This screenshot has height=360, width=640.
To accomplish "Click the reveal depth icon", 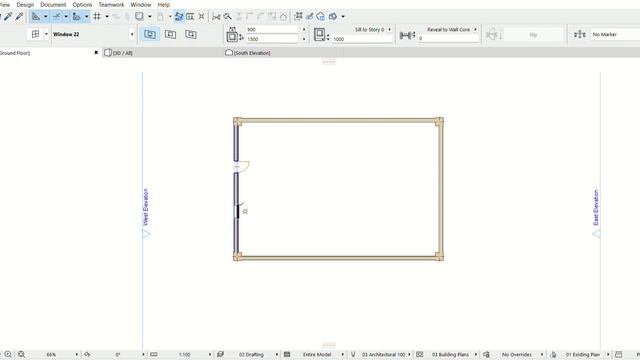I will pyautogui.click(x=407, y=36).
